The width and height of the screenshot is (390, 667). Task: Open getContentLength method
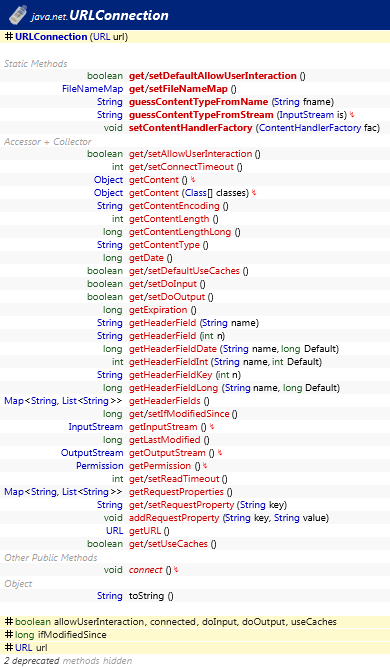169,219
